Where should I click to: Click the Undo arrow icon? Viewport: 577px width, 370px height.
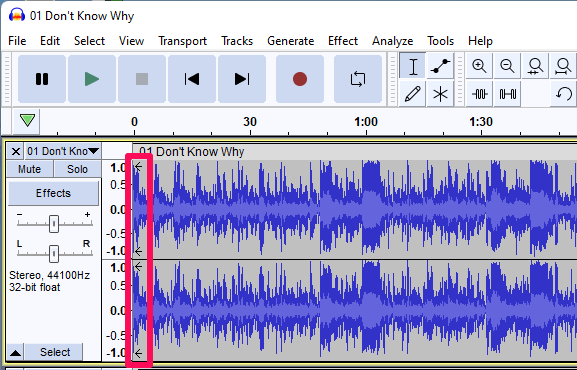563,94
